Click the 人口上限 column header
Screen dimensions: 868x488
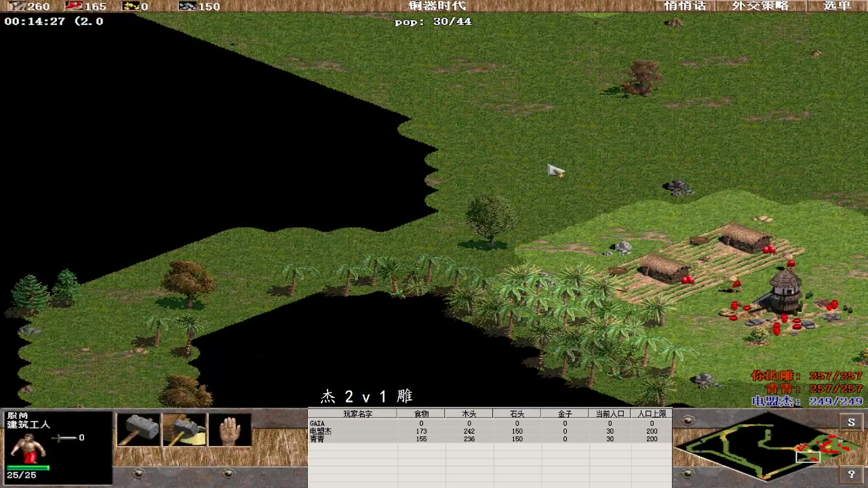coord(652,413)
